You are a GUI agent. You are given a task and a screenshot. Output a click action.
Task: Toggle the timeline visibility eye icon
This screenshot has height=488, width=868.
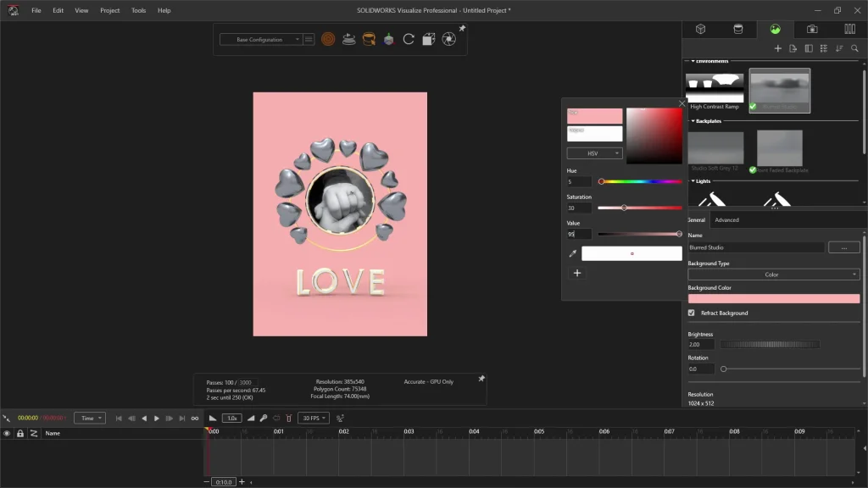click(7, 433)
